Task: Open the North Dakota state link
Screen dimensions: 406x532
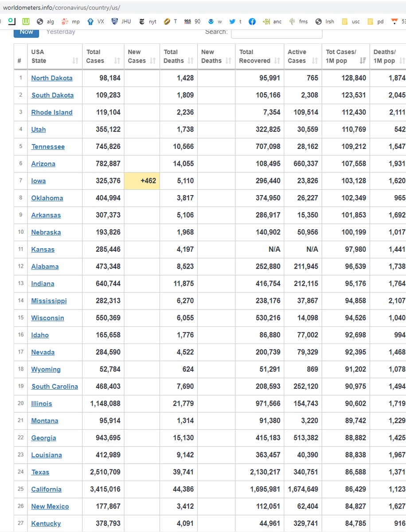Action: point(52,78)
